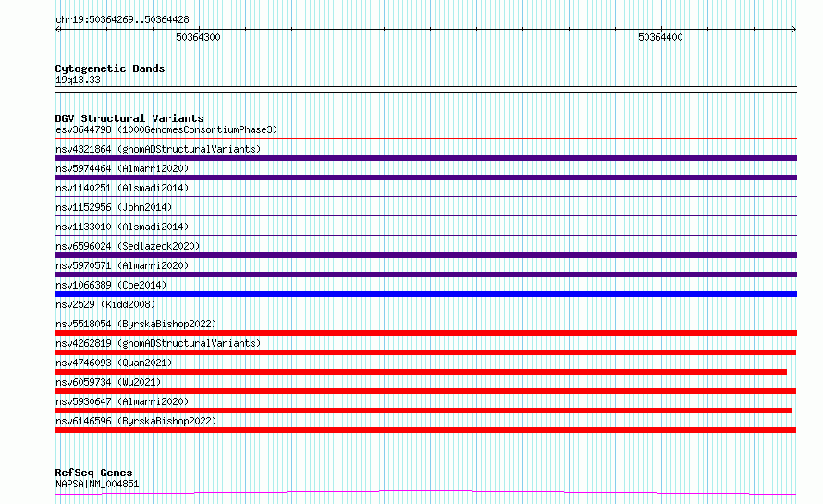Click the chr19:50364269..50364428 coordinate label
The image size is (823, 504).
click(122, 19)
